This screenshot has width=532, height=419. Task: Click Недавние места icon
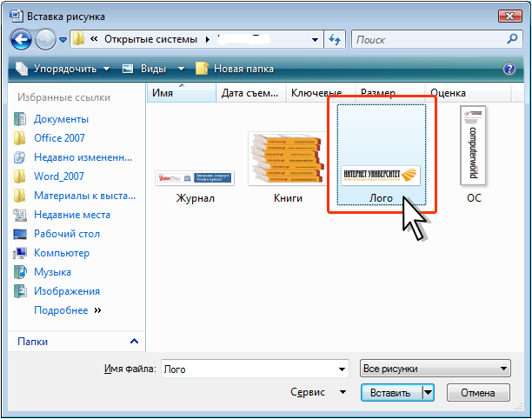pyautogui.click(x=20, y=215)
